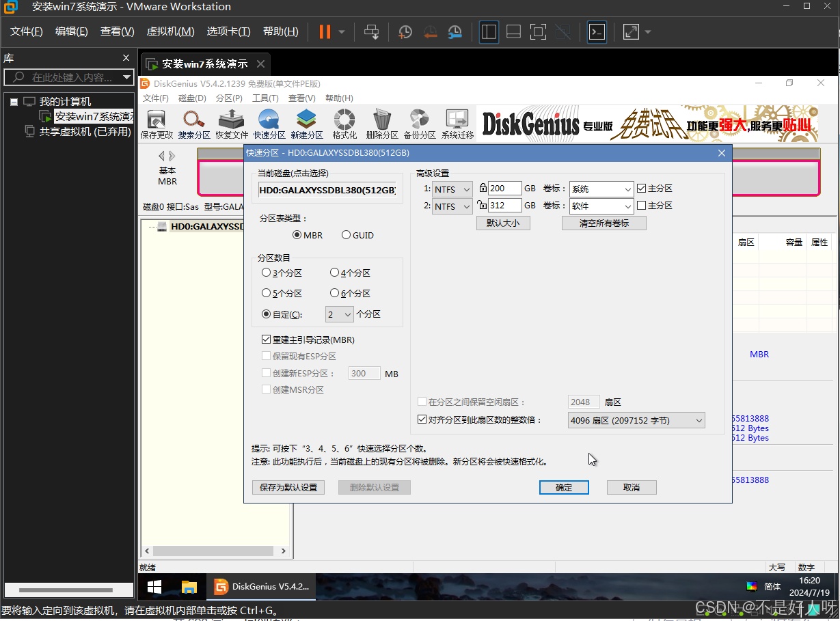Open library search box dropdown arrow
The width and height of the screenshot is (840, 621).
[x=126, y=77]
